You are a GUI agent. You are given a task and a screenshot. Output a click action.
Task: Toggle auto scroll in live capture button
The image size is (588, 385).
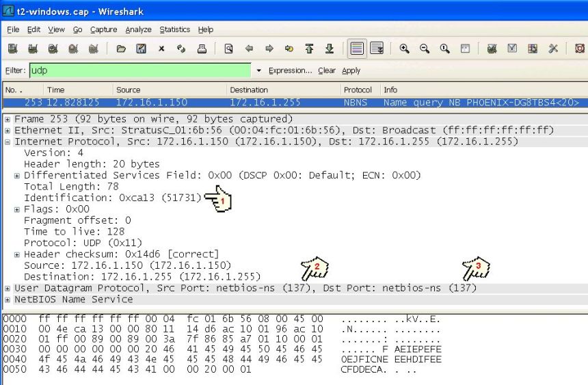(377, 49)
